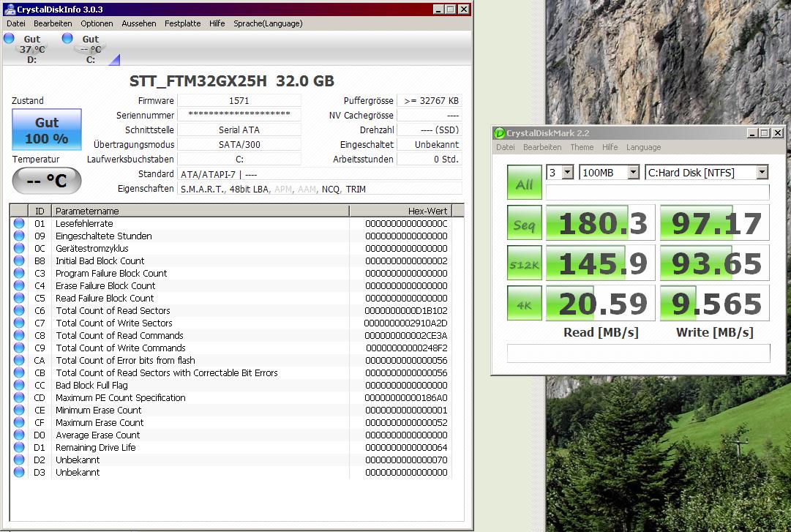Open the drive selector C:Hard Disk [NTFS]
This screenshot has height=532, width=791.
coord(707,173)
